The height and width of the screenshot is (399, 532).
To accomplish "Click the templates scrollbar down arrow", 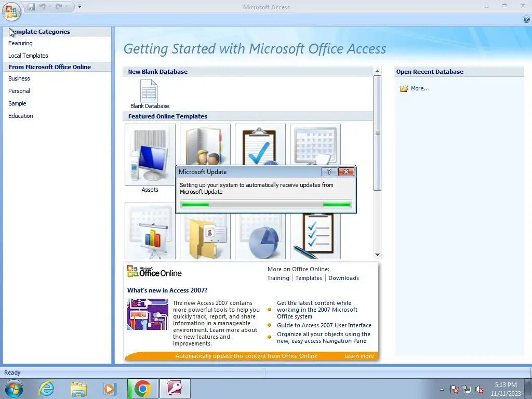I will click(x=377, y=255).
